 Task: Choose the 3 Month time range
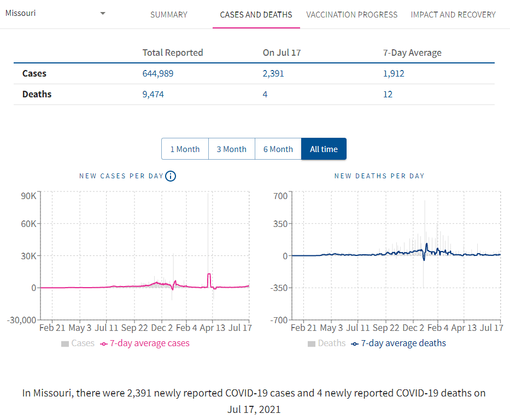click(x=231, y=149)
